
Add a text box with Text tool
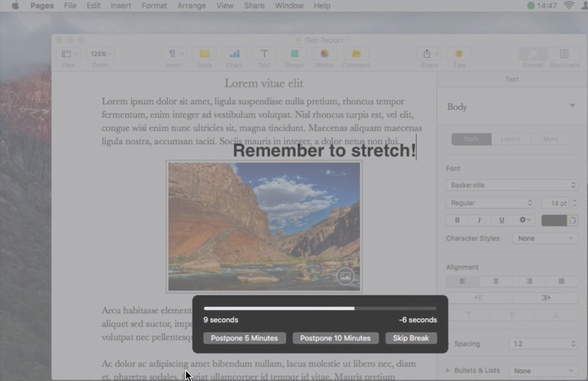pos(264,54)
